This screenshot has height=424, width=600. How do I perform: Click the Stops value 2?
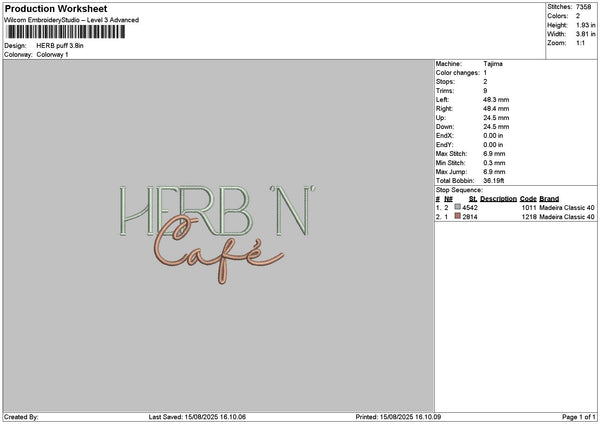pyautogui.click(x=485, y=82)
